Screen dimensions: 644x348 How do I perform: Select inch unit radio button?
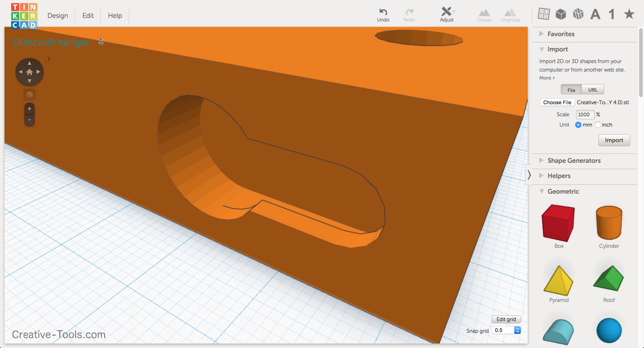598,125
